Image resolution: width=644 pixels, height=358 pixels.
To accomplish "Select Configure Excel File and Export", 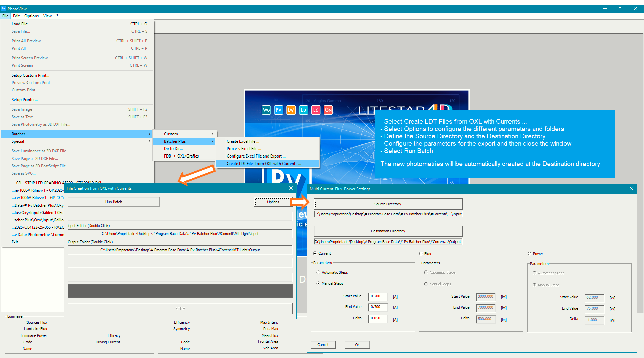I will click(x=267, y=156).
